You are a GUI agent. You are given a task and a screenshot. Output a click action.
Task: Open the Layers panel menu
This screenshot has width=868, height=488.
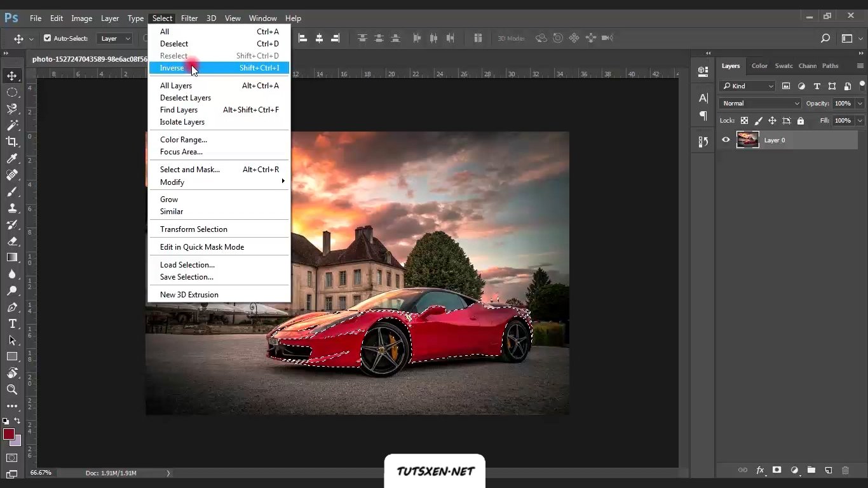tap(860, 66)
